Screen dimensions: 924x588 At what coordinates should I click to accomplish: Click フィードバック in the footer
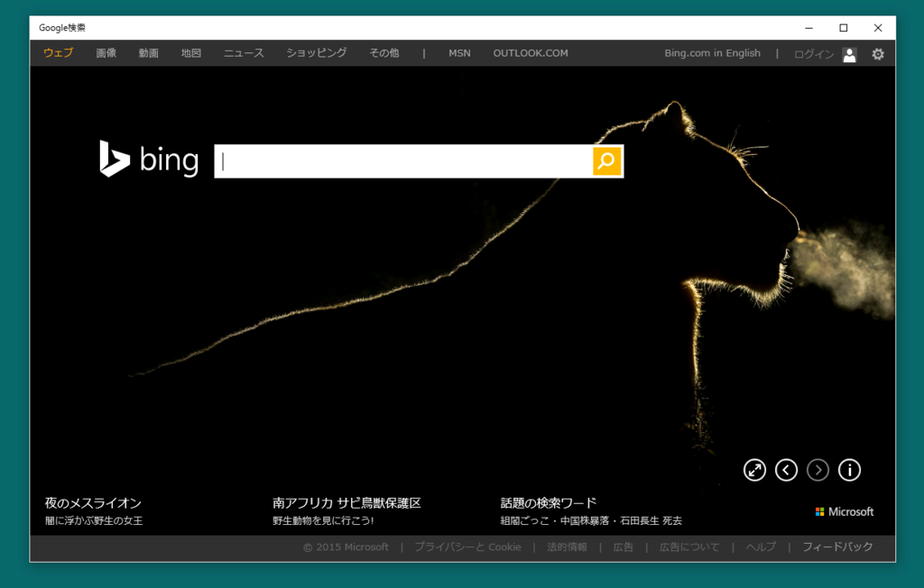point(837,547)
